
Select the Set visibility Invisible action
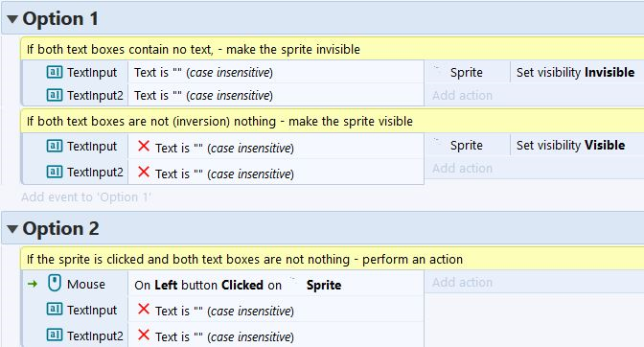(x=575, y=72)
